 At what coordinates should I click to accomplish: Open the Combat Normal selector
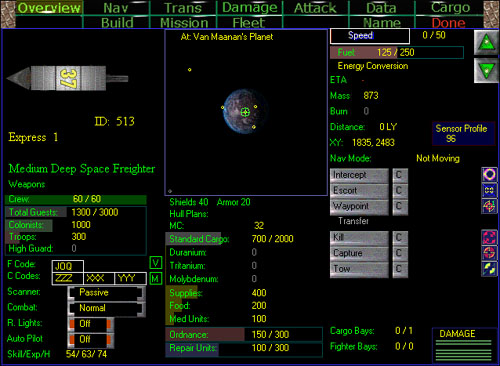pos(106,308)
